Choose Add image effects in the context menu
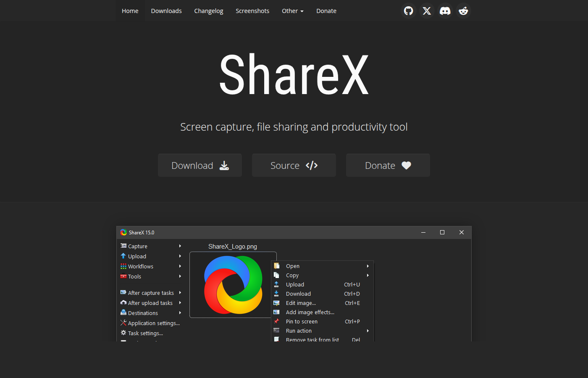The height and width of the screenshot is (378, 588). (x=310, y=312)
